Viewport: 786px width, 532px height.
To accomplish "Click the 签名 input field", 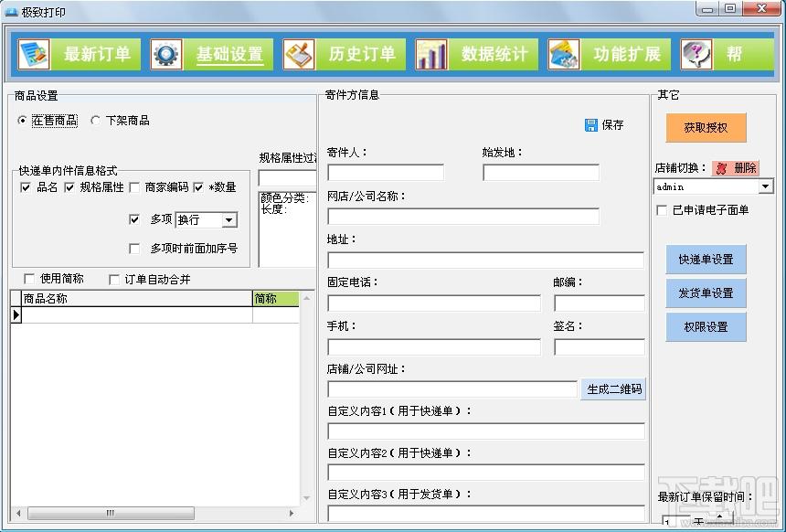I will pos(600,347).
